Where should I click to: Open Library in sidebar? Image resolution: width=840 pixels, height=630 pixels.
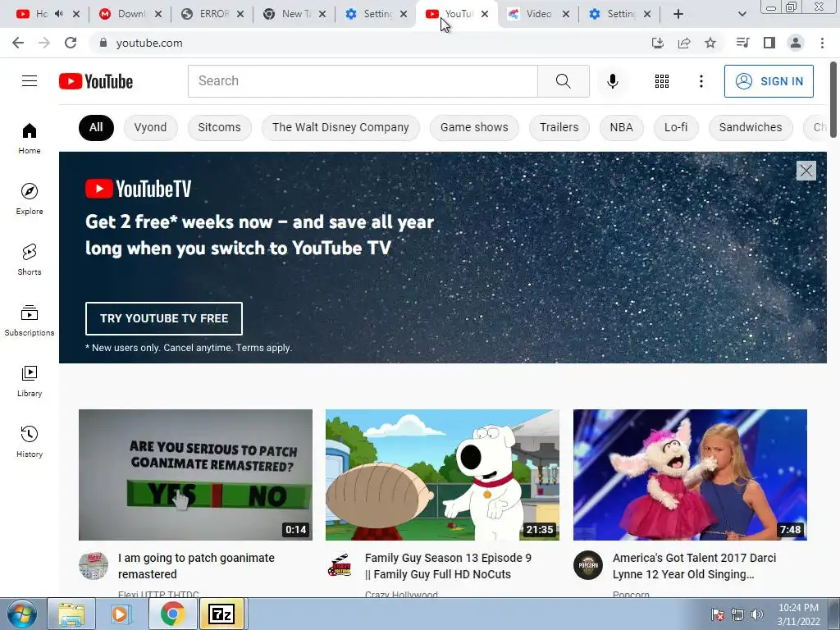coord(30,381)
